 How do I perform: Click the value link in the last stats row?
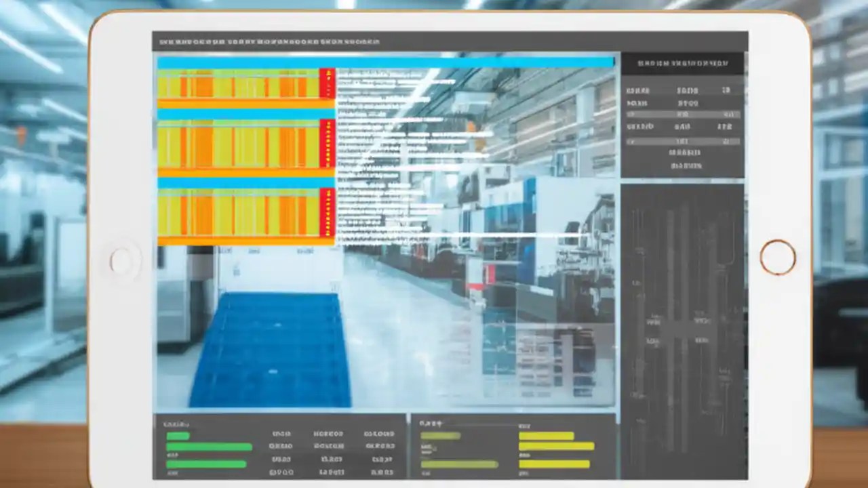tap(726, 142)
